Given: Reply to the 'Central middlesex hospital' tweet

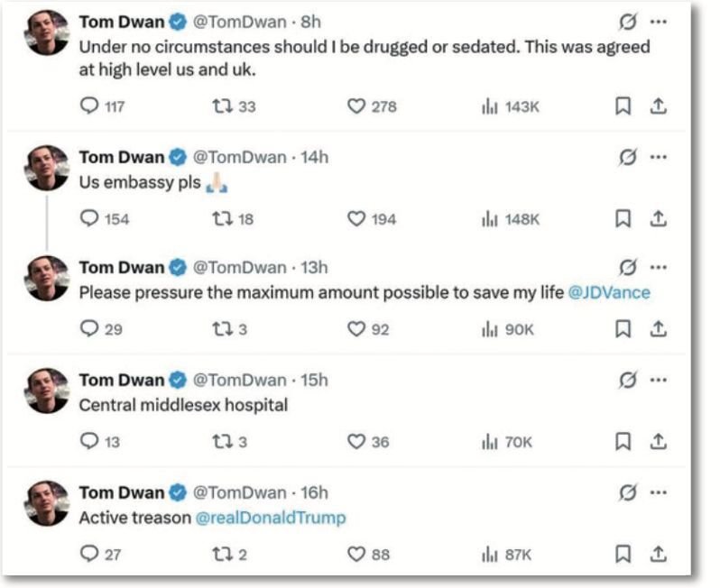Looking at the screenshot, I should coord(89,442).
